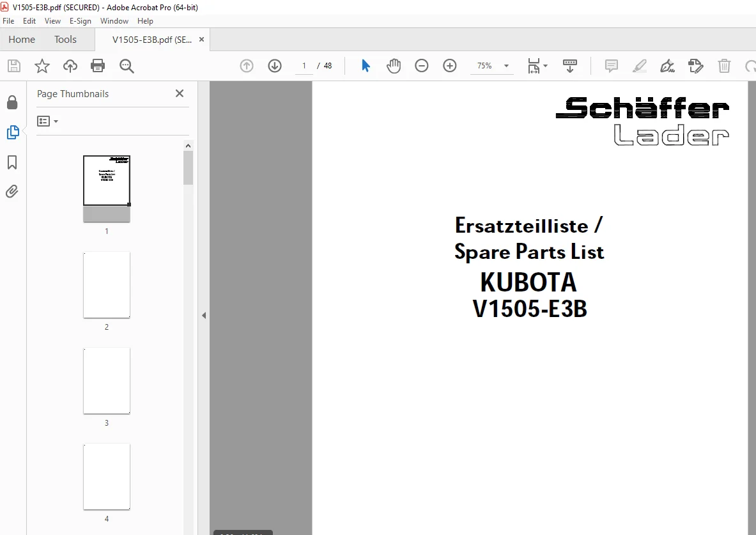Activate the selection arrow tool
Image resolution: width=756 pixels, height=535 pixels.
click(x=366, y=66)
